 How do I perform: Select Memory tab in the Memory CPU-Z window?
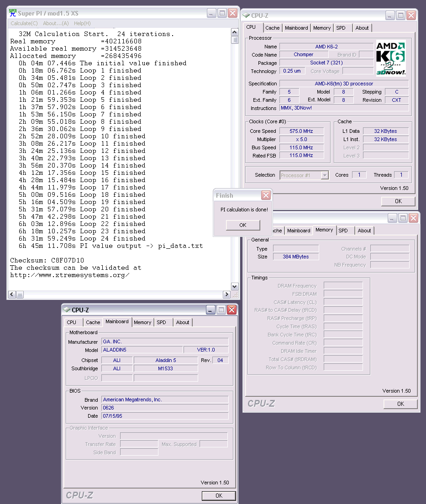(324, 230)
